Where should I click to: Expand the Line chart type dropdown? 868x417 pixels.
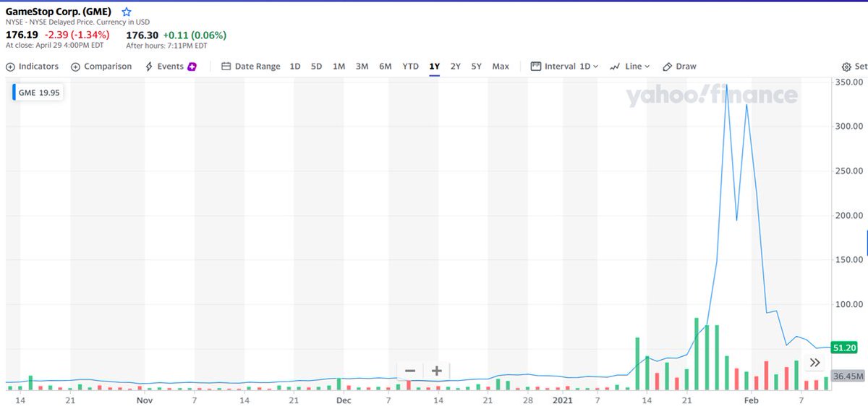point(629,66)
